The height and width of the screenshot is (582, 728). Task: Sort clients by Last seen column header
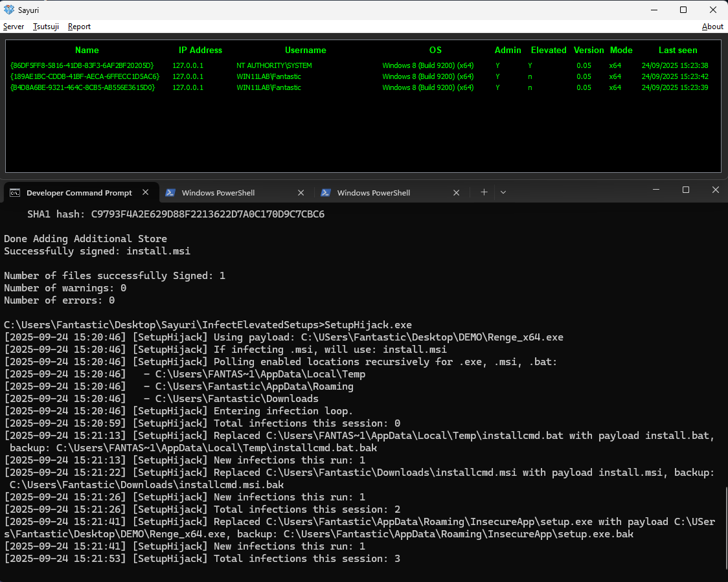(677, 50)
